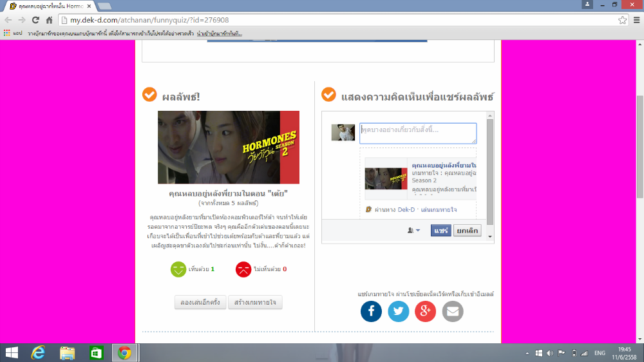Click the red disagree face icon
This screenshot has width=644, height=362.
243,269
